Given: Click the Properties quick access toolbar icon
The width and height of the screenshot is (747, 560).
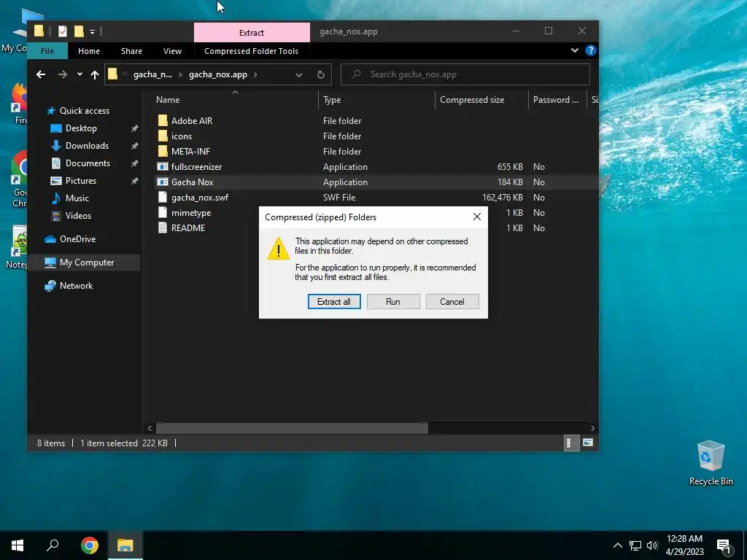Looking at the screenshot, I should point(63,31).
